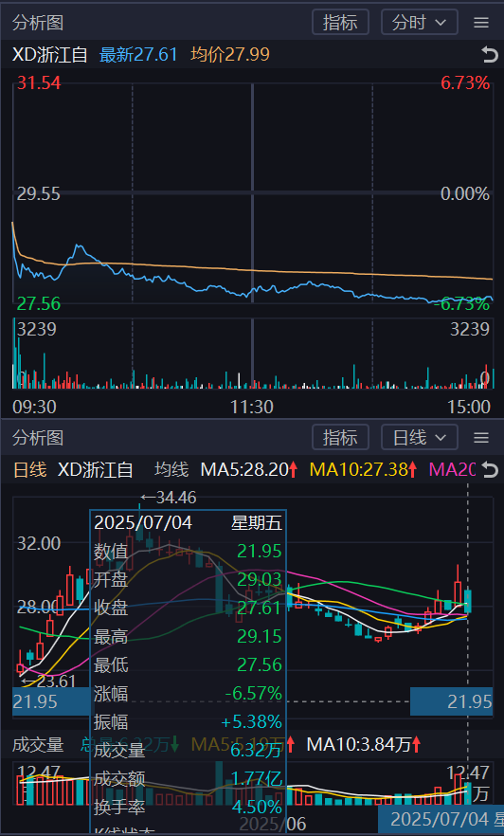504x836 pixels.
Task: Click the 09:30 time axis label
Action: pos(35,408)
